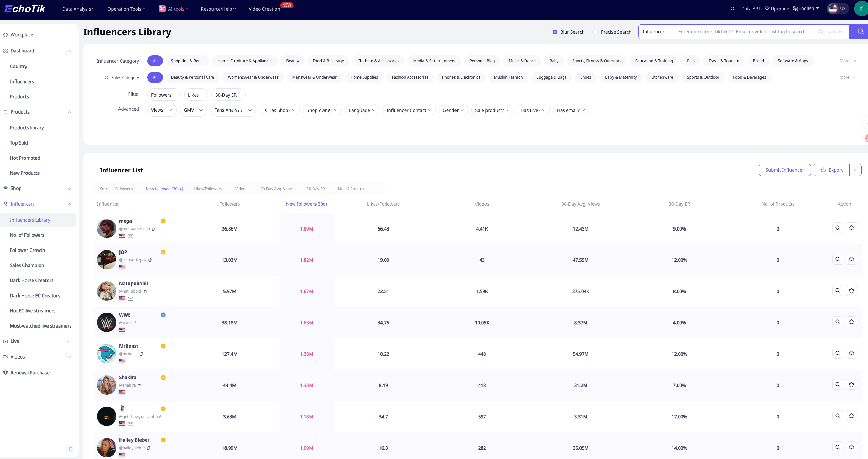This screenshot has height=459, width=868.
Task: Open the Influencer search type dropdown
Action: [x=656, y=32]
